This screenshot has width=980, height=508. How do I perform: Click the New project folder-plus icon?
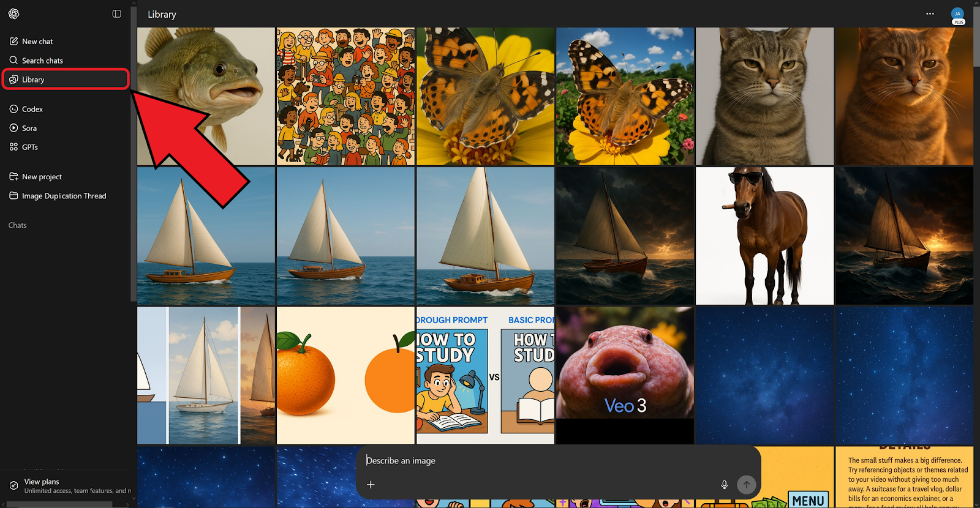(13, 176)
